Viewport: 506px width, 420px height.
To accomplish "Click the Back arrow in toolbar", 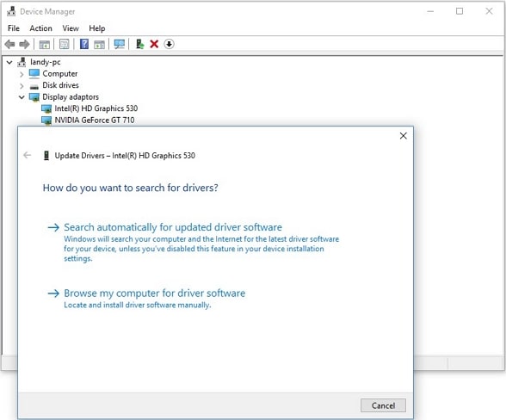I will [9, 44].
